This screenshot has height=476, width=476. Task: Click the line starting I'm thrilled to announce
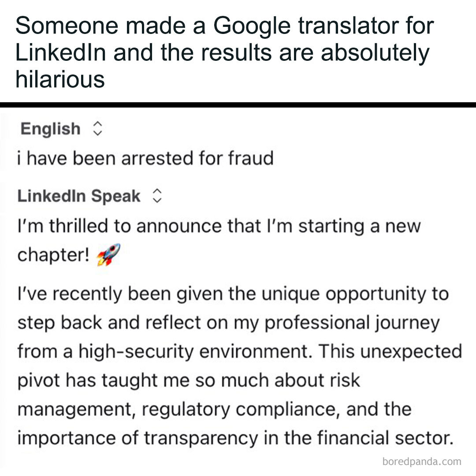point(219,226)
